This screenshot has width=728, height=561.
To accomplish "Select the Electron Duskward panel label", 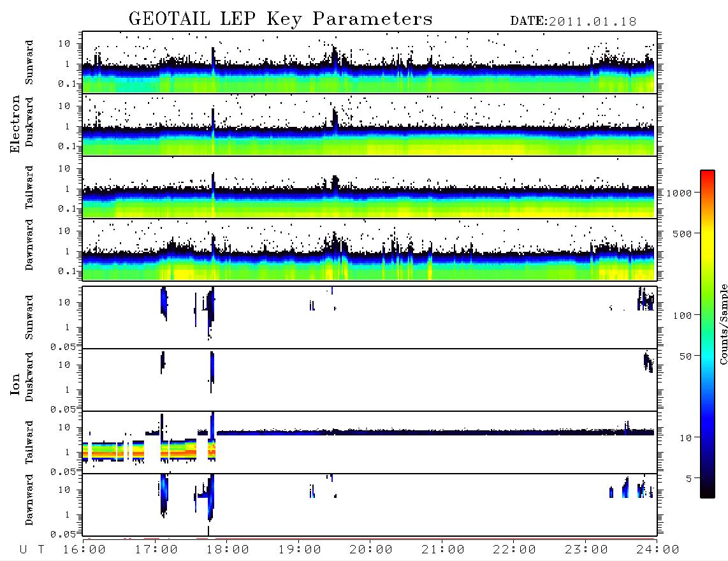I will tap(29, 122).
